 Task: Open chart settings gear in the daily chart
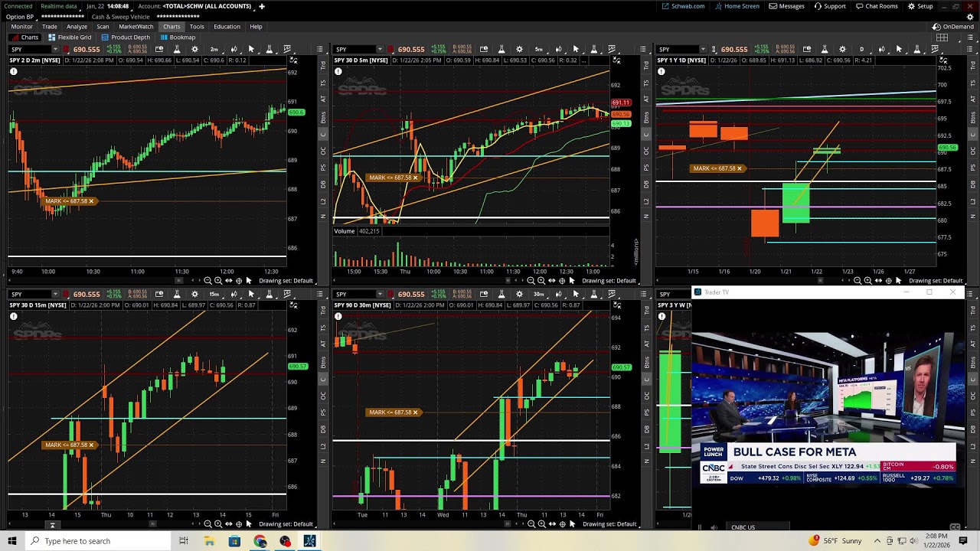click(x=843, y=49)
